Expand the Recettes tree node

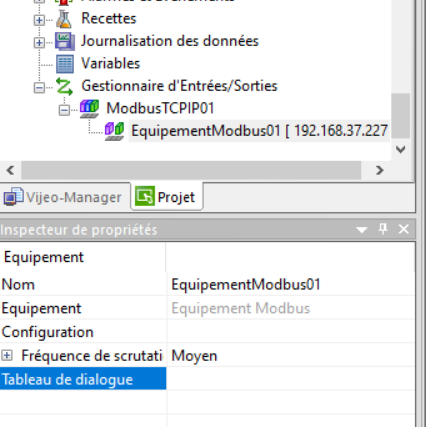coord(39,20)
